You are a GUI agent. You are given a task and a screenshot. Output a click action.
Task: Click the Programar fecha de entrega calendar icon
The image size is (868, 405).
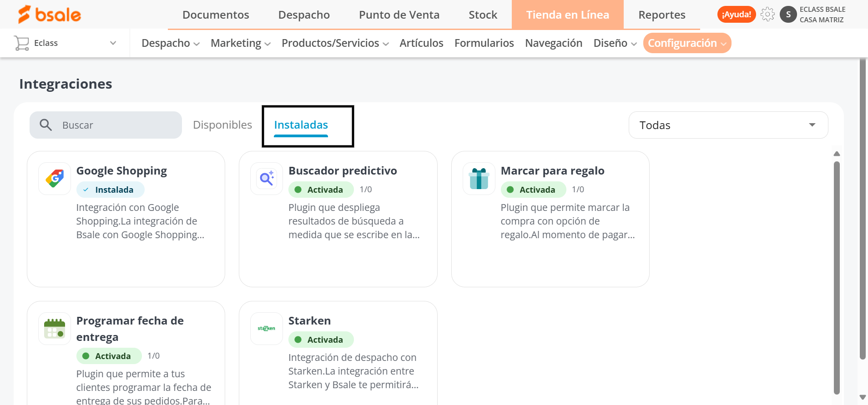[55, 329]
